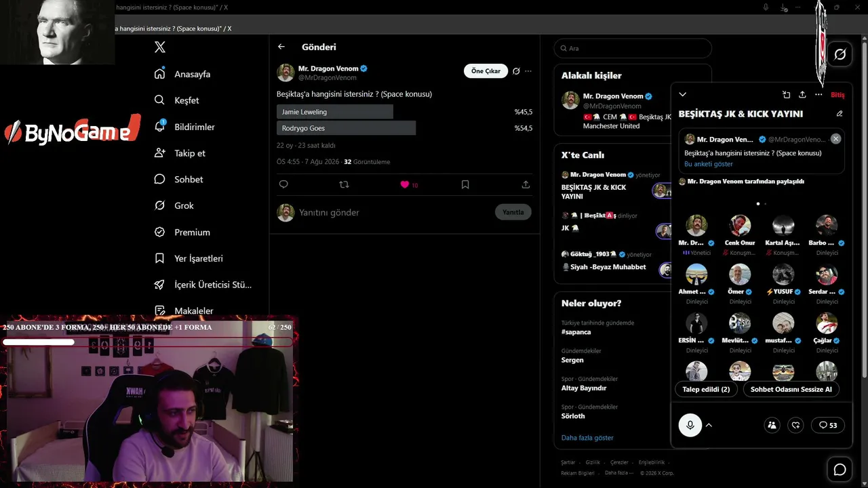Select Takip et in the sidebar
The width and height of the screenshot is (868, 488).
click(x=180, y=153)
